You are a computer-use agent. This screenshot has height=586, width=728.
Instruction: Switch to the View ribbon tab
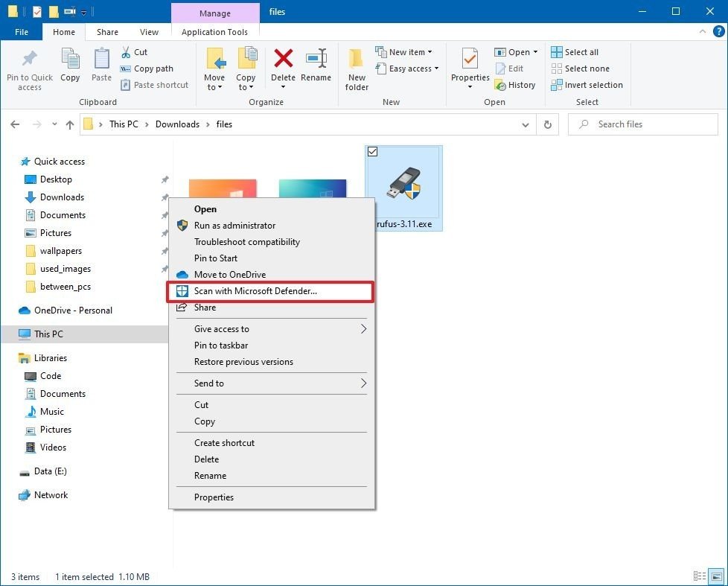tap(149, 32)
